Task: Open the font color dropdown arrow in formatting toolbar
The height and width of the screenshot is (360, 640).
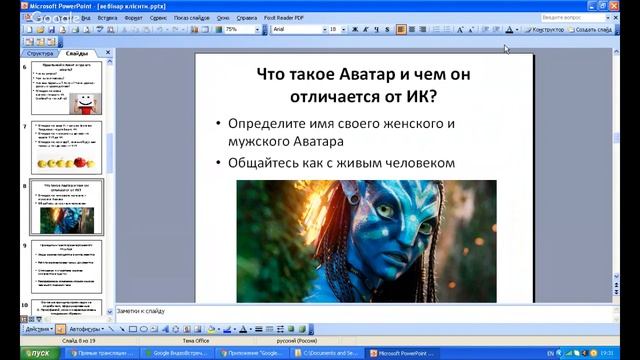Action: tap(517, 29)
